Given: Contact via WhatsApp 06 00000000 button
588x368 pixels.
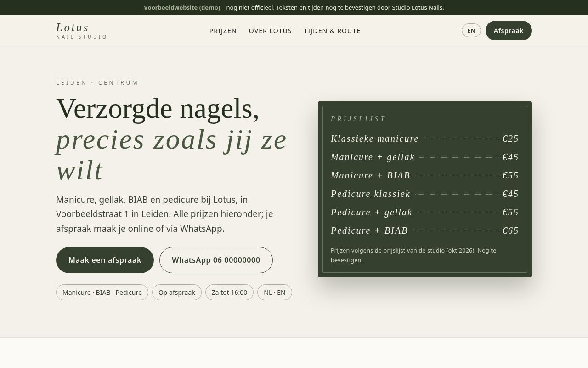Looking at the screenshot, I should 216,260.
